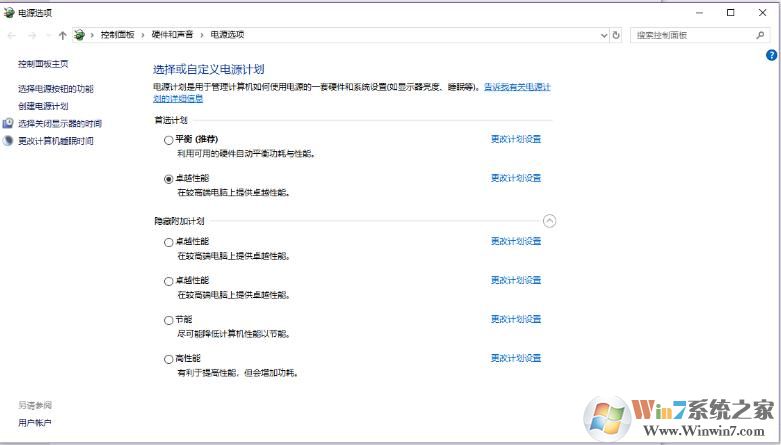Select the 节能 power plan

168,320
